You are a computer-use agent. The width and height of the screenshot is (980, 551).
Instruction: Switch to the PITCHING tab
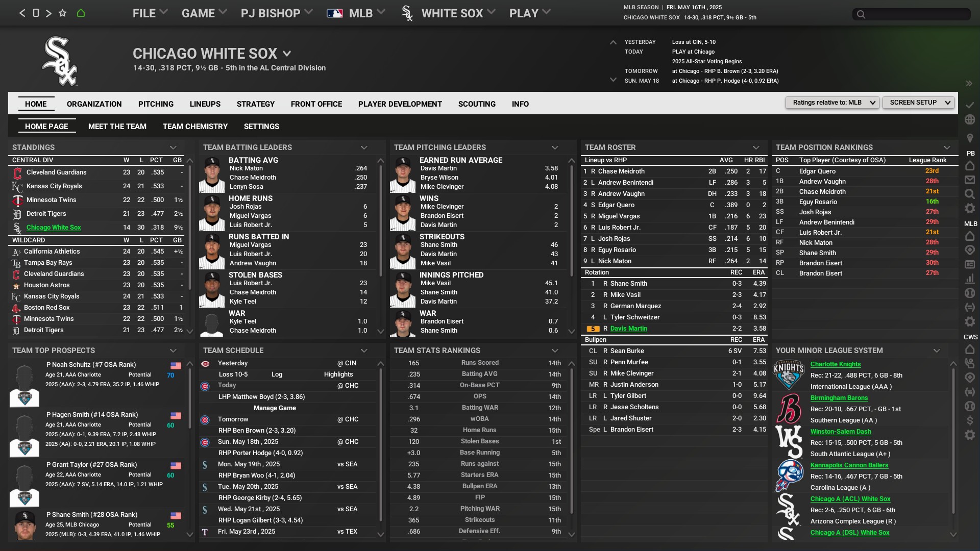click(x=156, y=104)
